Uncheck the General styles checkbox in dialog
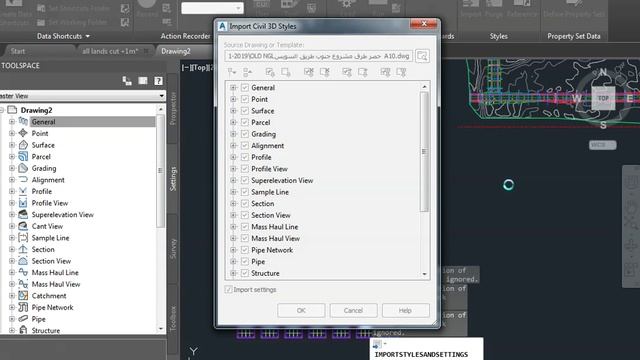This screenshot has width=640, height=360. [245, 87]
